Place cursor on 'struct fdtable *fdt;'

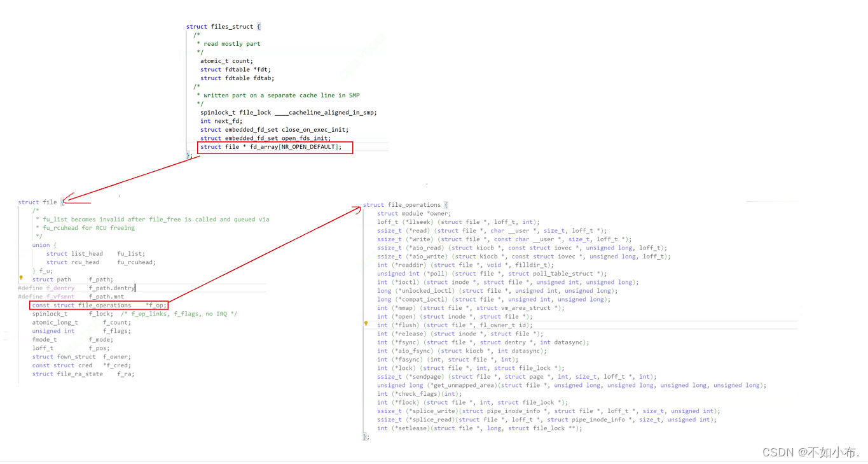[236, 69]
